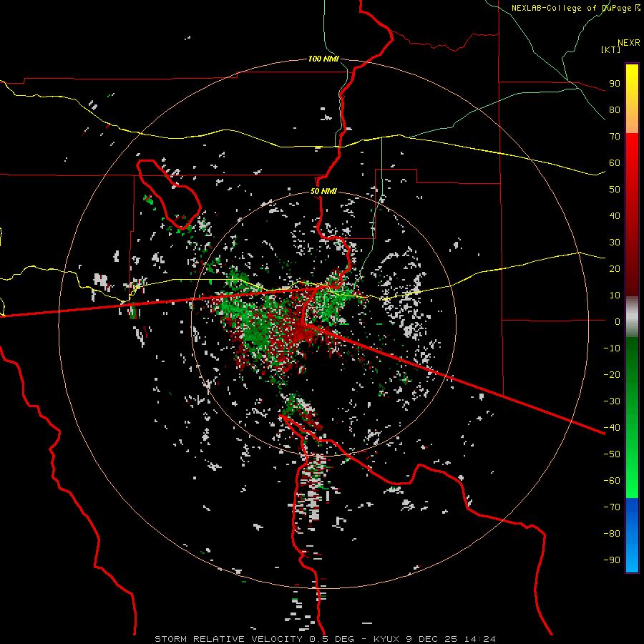This screenshot has width=644, height=644.
Task: Click the NEXR label above color bar
Action: click(629, 43)
